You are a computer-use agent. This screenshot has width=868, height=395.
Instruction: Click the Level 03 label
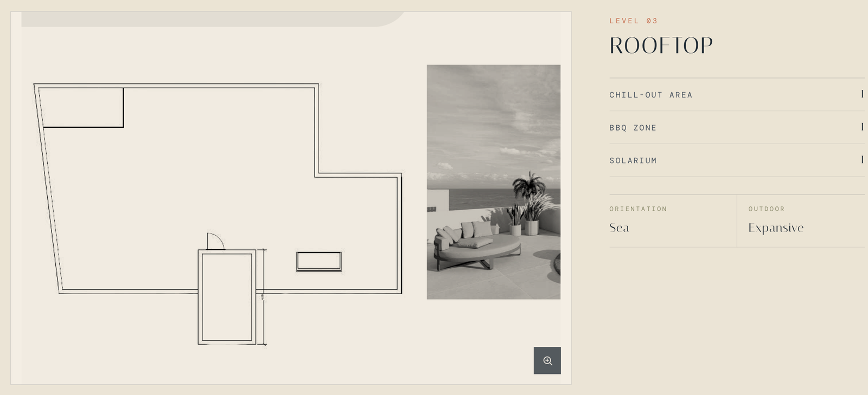pos(634,21)
